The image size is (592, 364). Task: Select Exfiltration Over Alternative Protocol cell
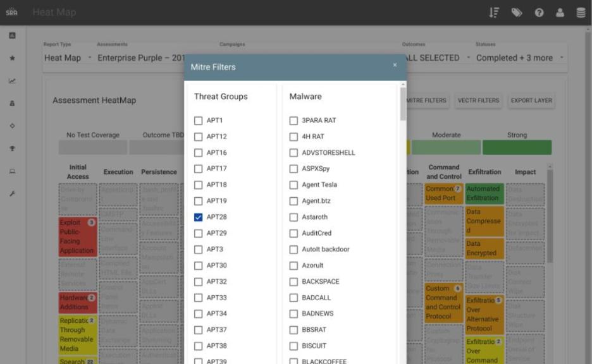[x=484, y=315]
